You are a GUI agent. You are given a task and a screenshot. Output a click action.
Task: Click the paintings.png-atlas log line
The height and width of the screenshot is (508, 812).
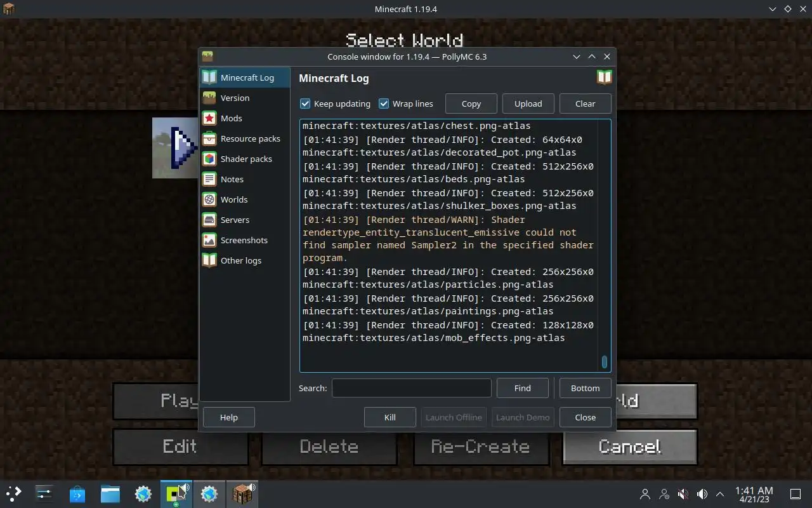pos(448,305)
